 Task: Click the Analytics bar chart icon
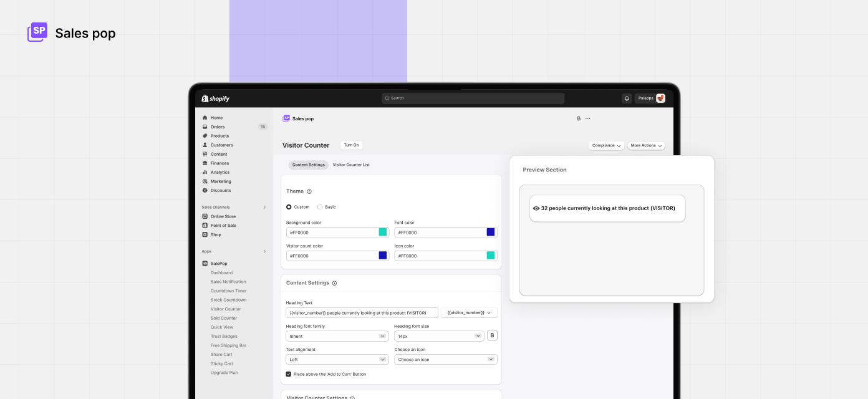coord(205,172)
